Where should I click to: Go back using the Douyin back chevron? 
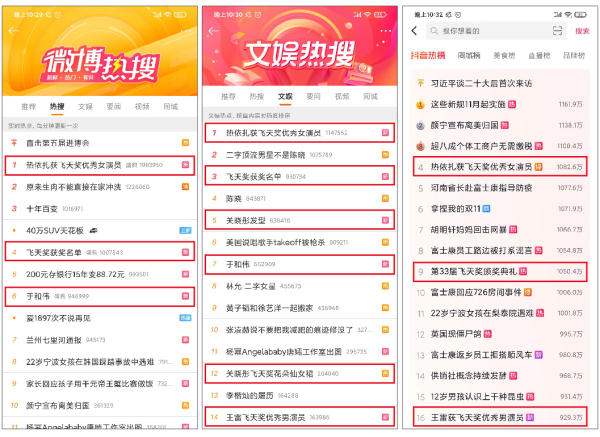414,31
